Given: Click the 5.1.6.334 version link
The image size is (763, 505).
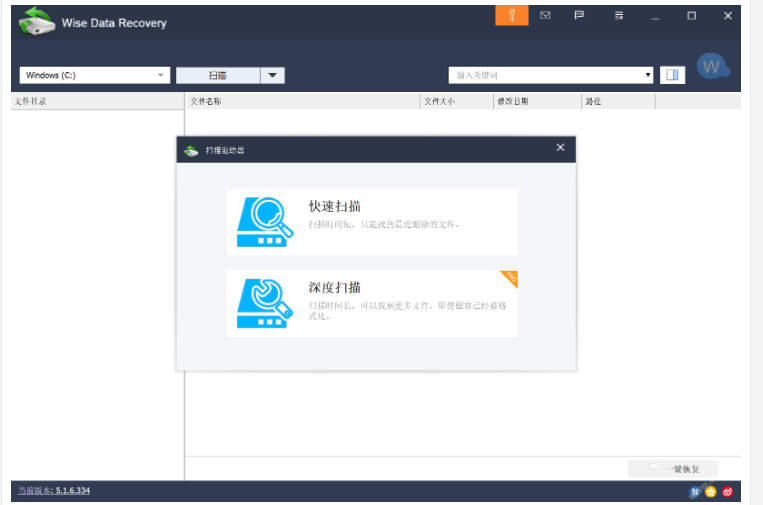Looking at the screenshot, I should pyautogui.click(x=72, y=491).
